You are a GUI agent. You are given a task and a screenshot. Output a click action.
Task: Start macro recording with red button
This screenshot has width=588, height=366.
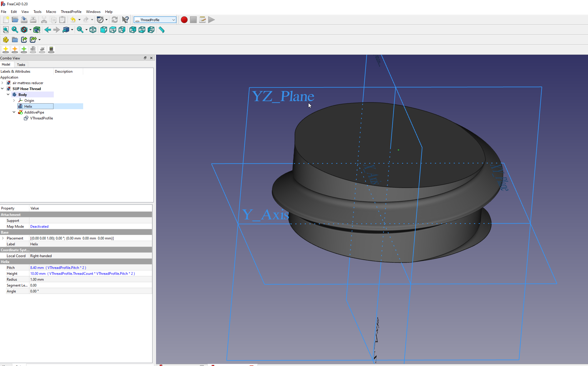pos(184,20)
